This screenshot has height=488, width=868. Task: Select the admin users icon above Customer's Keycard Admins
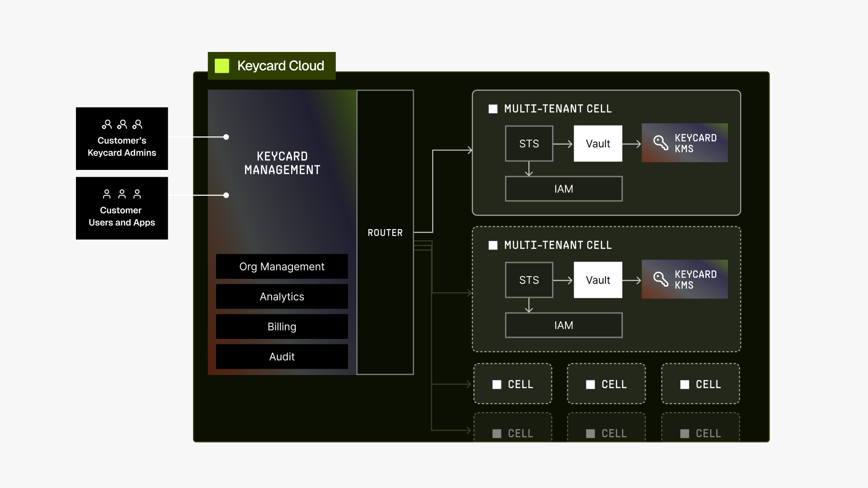pyautogui.click(x=122, y=125)
